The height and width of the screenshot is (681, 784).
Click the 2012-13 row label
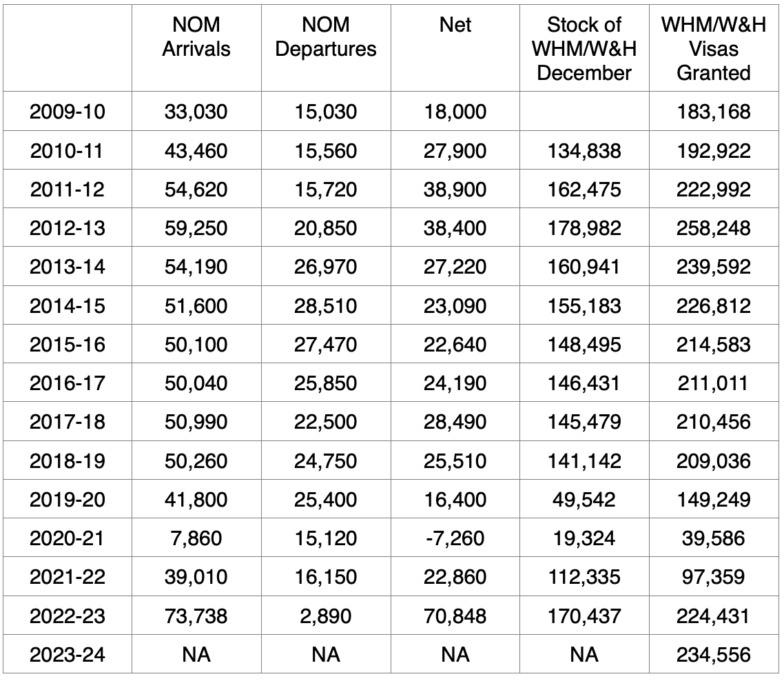click(x=67, y=227)
